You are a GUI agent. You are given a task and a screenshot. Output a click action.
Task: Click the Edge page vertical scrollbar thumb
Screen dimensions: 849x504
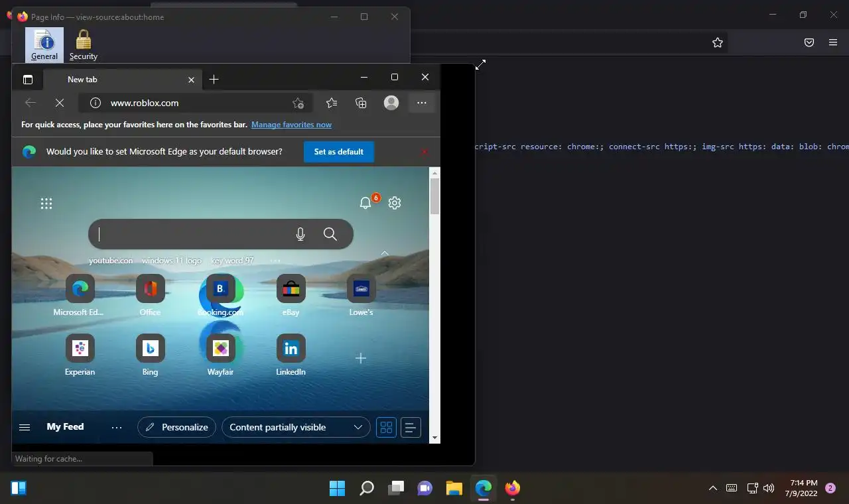click(x=435, y=196)
